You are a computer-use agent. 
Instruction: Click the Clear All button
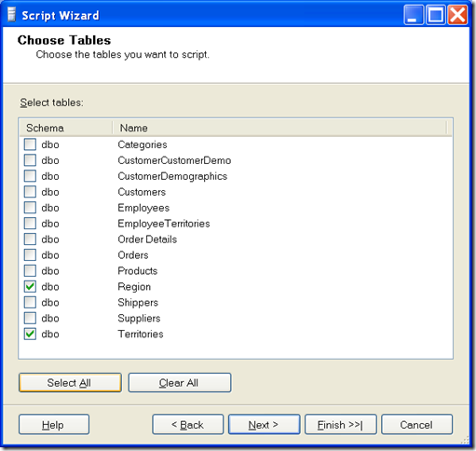[x=180, y=383]
